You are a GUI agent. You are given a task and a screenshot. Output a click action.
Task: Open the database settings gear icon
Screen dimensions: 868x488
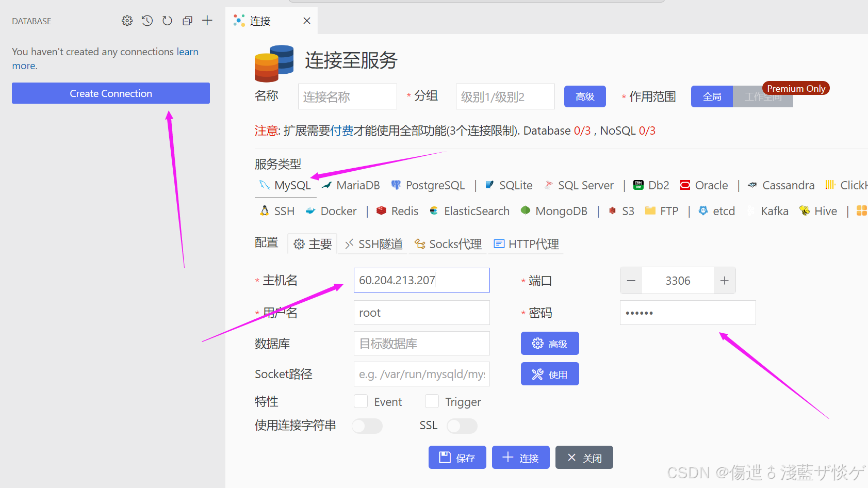click(x=127, y=21)
